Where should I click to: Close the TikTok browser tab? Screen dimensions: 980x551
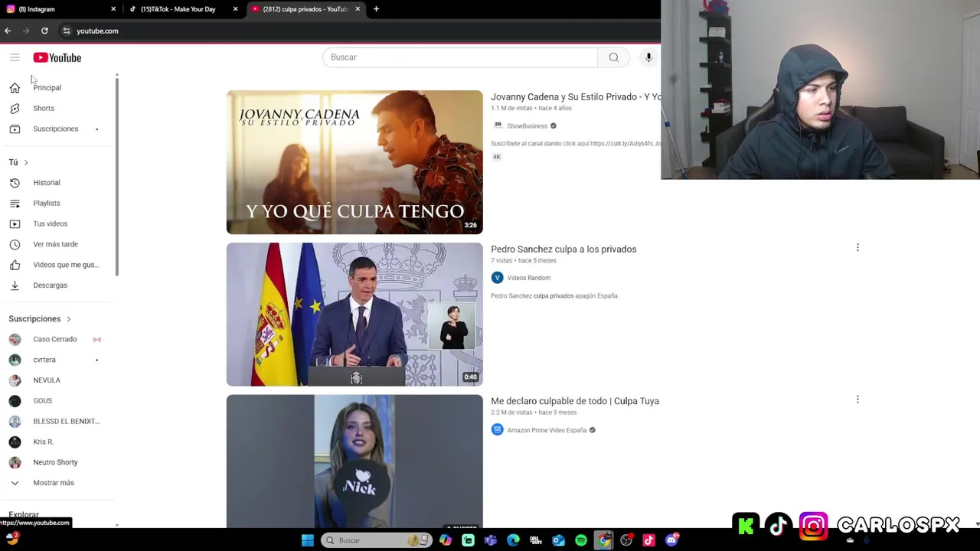pyautogui.click(x=235, y=9)
